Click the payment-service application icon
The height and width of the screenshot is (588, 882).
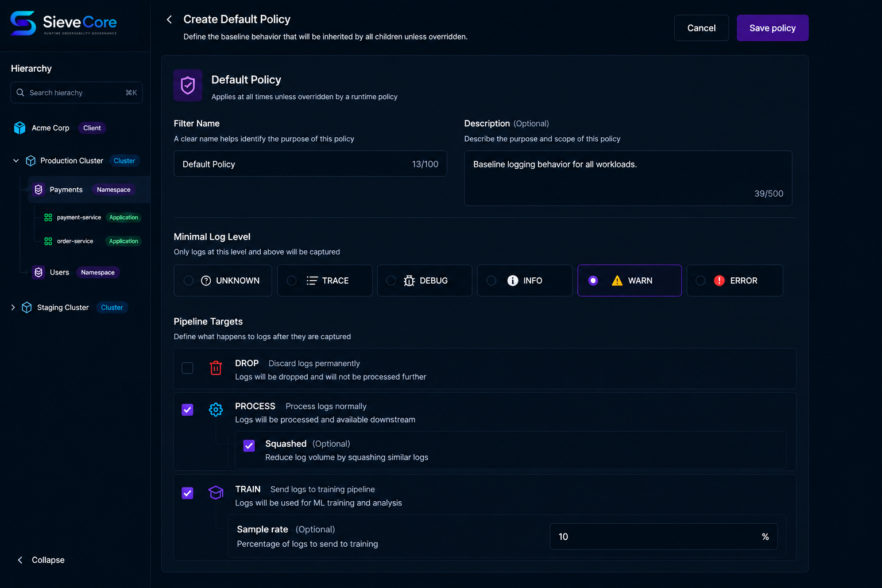(x=48, y=218)
